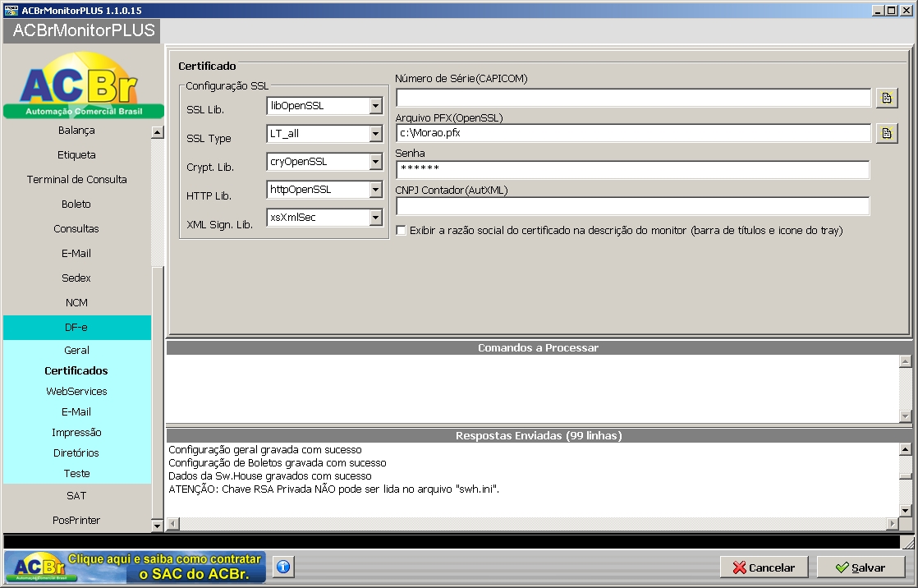918x588 pixels.
Task: Open the Balança section
Action: tap(76, 130)
